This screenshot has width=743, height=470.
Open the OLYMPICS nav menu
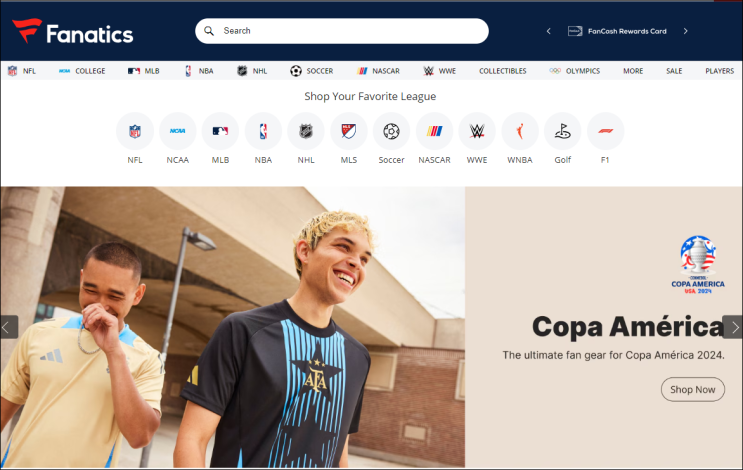point(575,71)
